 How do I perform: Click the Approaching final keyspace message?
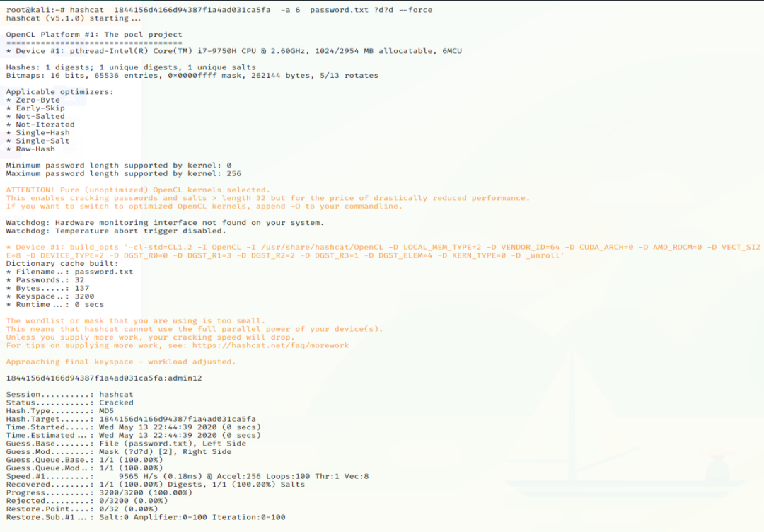pyautogui.click(x=121, y=362)
